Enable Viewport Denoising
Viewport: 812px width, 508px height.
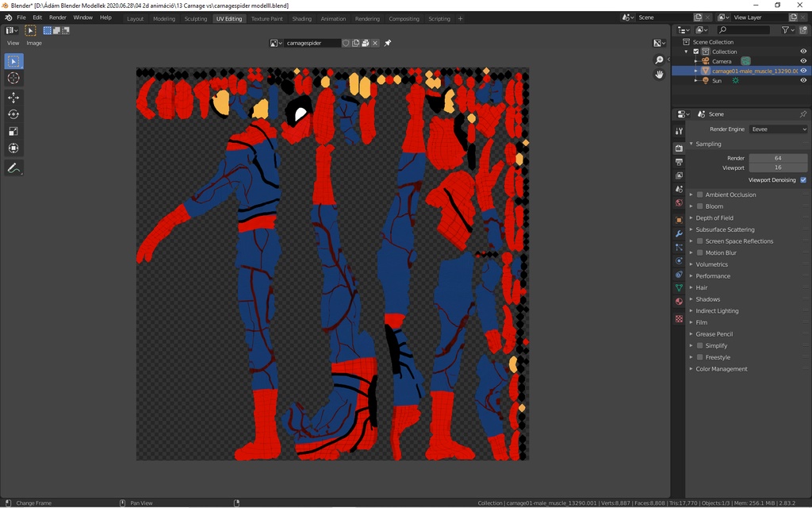(802, 179)
